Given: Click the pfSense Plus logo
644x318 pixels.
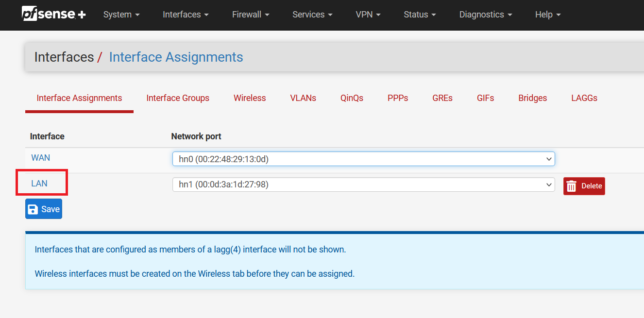Looking at the screenshot, I should (53, 15).
